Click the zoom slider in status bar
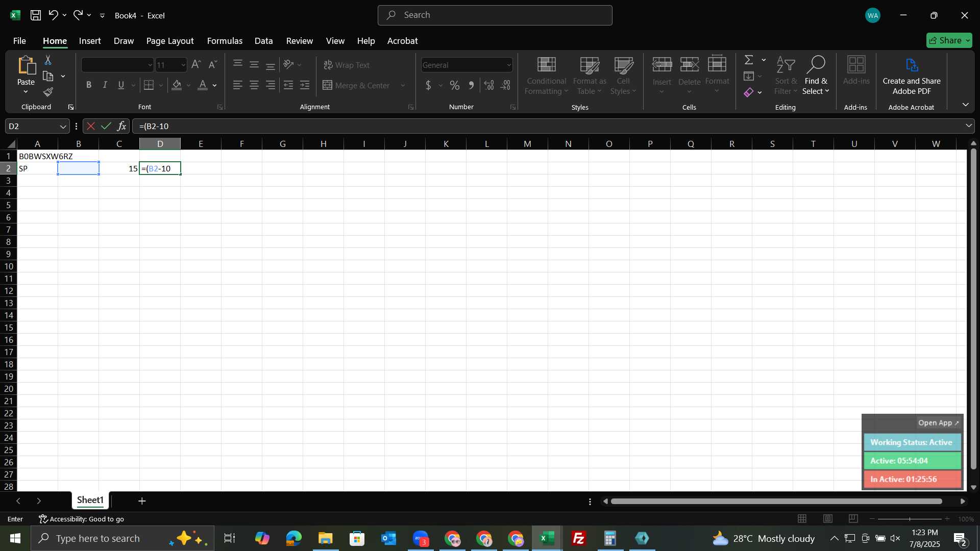The height and width of the screenshot is (551, 980). [x=910, y=519]
